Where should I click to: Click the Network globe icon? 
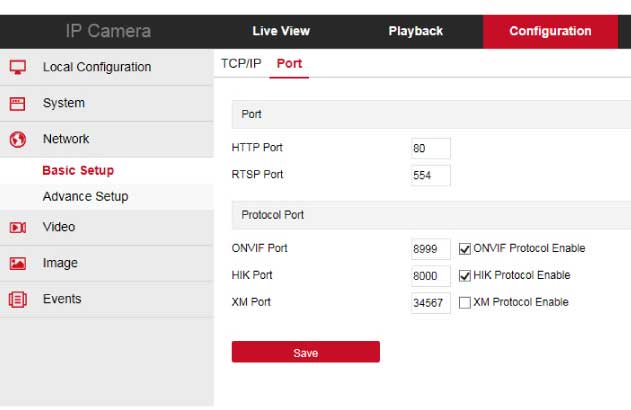coord(17,139)
